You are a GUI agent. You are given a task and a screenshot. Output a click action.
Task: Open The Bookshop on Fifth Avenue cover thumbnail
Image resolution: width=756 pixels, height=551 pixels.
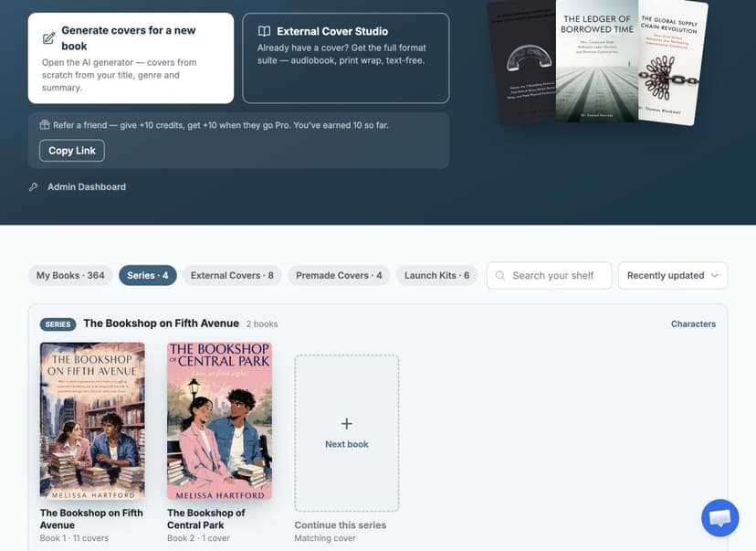click(x=92, y=420)
